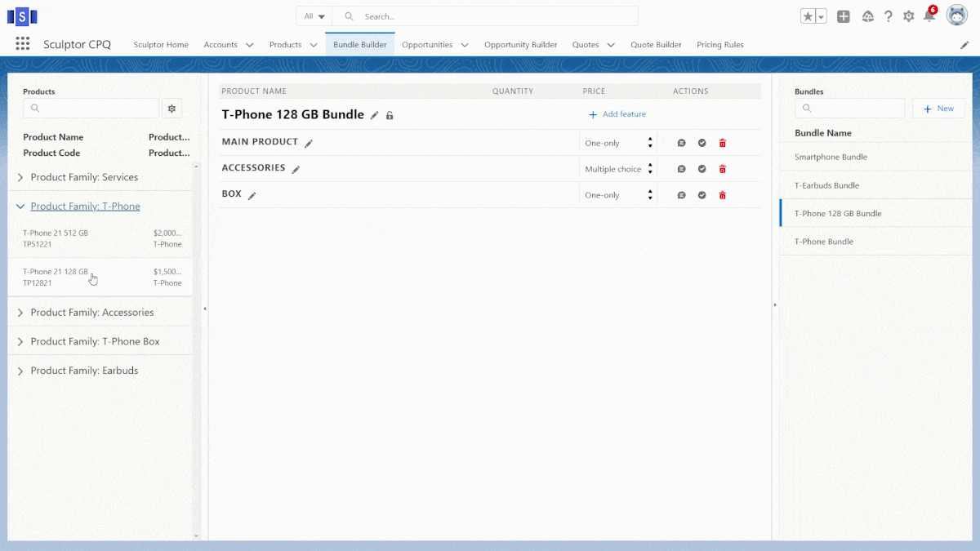Edit the T-Phone 128 GB Bundle name
Viewport: 980px width, 551px height.
click(x=375, y=116)
